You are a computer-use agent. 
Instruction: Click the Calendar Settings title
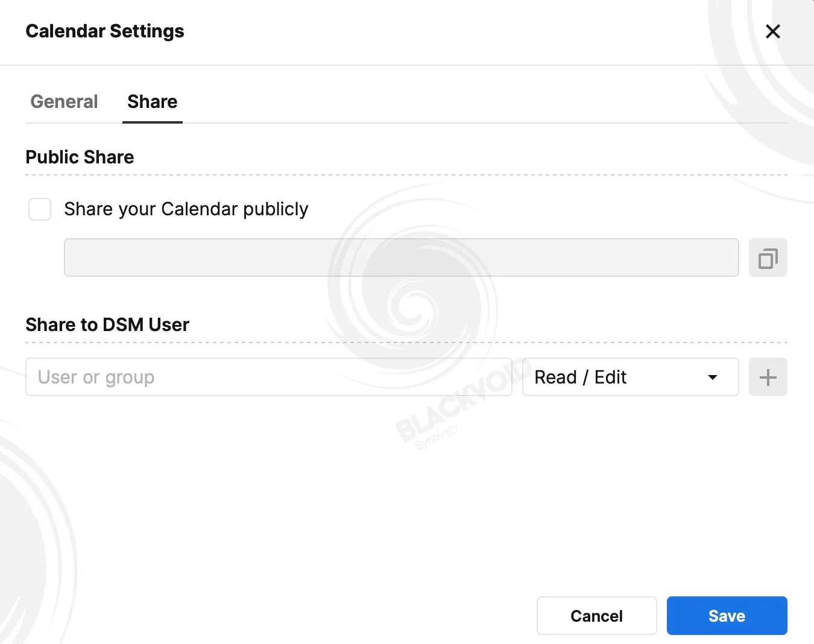click(105, 31)
